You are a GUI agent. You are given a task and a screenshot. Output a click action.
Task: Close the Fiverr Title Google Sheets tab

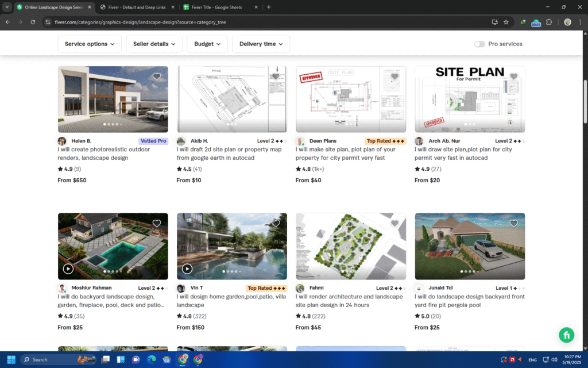256,7
